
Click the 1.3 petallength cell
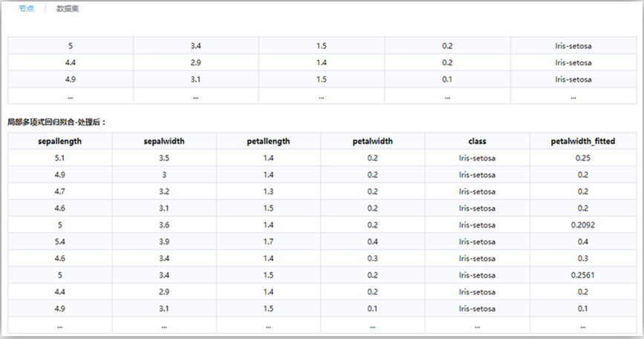[x=268, y=191]
